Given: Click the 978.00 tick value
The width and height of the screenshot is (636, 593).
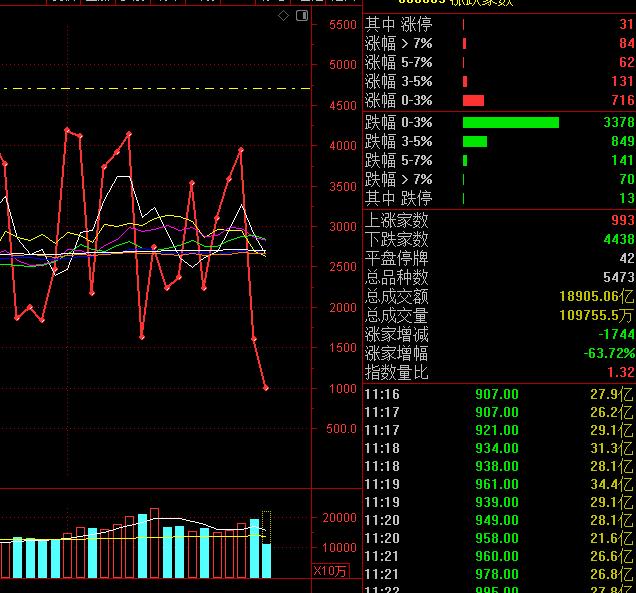Looking at the screenshot, I should (x=497, y=574).
